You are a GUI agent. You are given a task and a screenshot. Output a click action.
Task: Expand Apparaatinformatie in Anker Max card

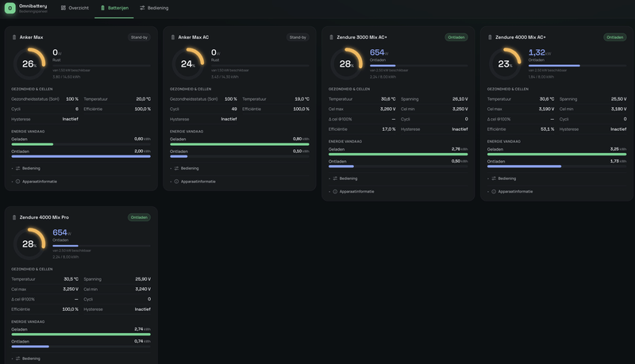pos(81,182)
